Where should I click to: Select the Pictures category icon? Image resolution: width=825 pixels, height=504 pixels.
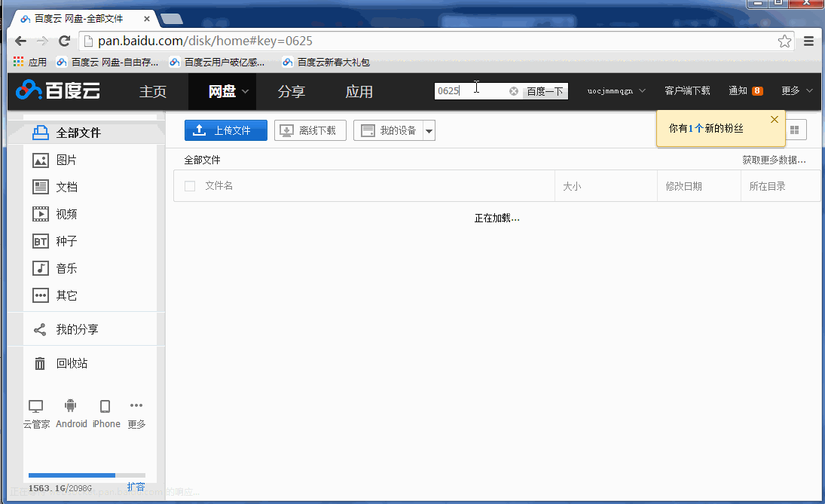[41, 160]
